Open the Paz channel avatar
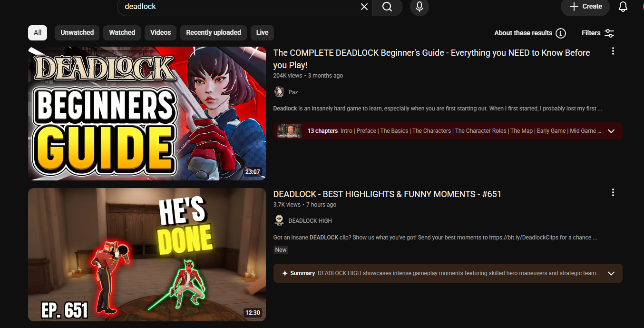644x328 pixels. point(279,92)
